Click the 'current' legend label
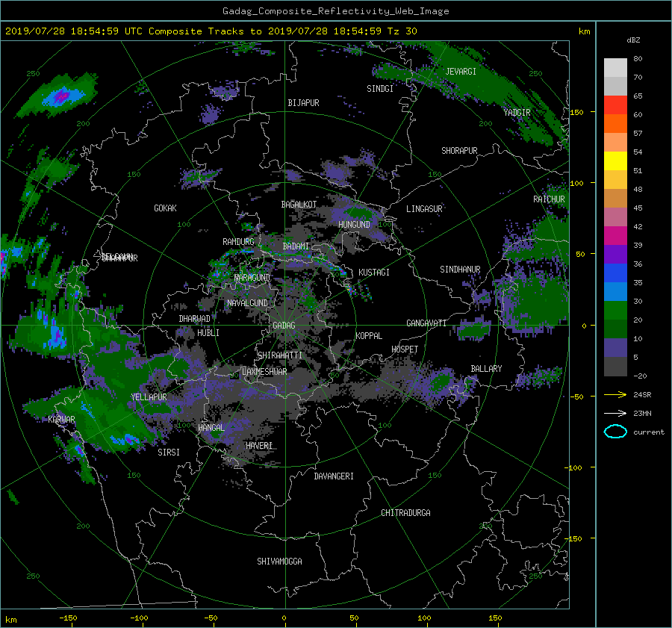Image resolution: width=672 pixels, height=628 pixels. point(649,432)
